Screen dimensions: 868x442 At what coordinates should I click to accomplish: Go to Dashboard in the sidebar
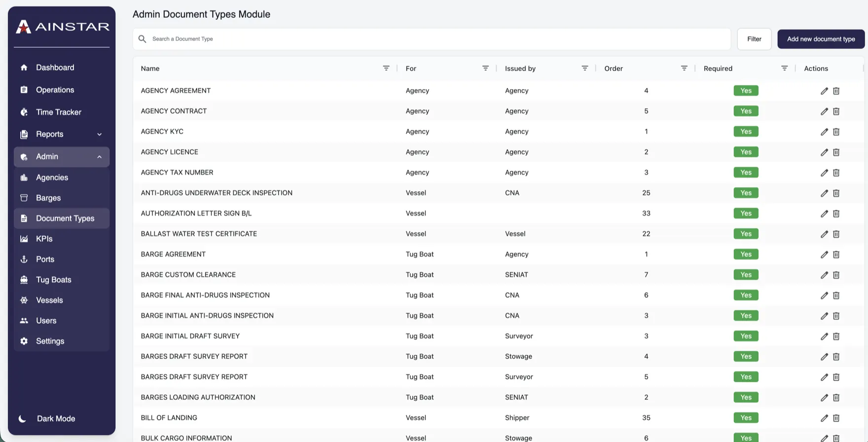click(x=62, y=68)
